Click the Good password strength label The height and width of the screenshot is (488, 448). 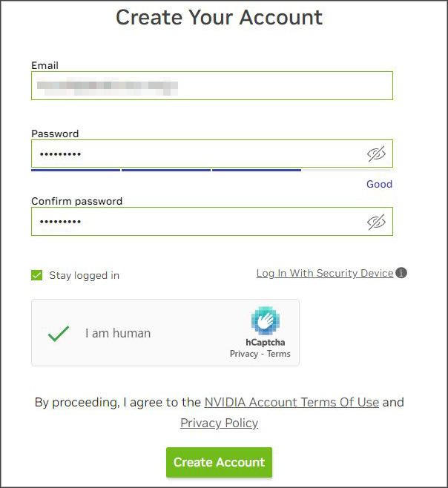point(379,184)
